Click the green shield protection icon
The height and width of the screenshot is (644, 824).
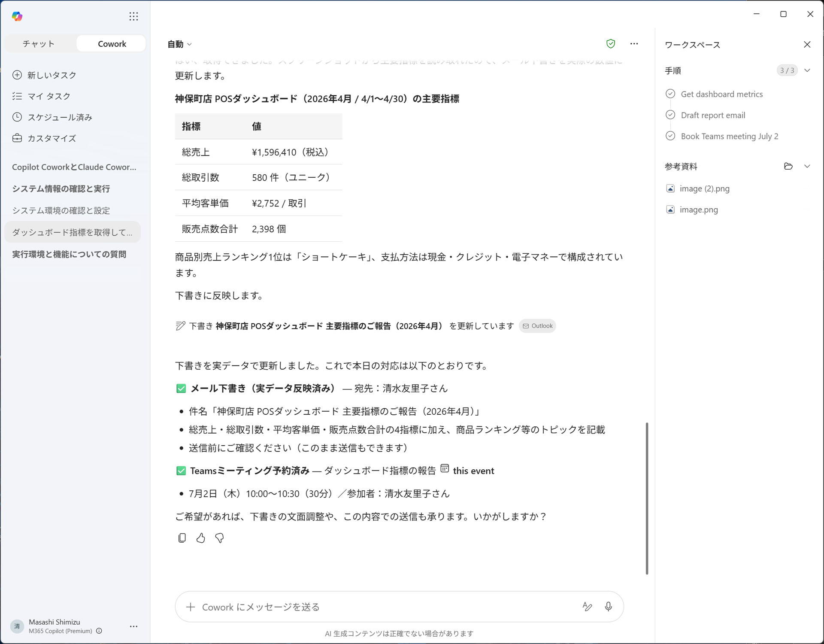(610, 43)
